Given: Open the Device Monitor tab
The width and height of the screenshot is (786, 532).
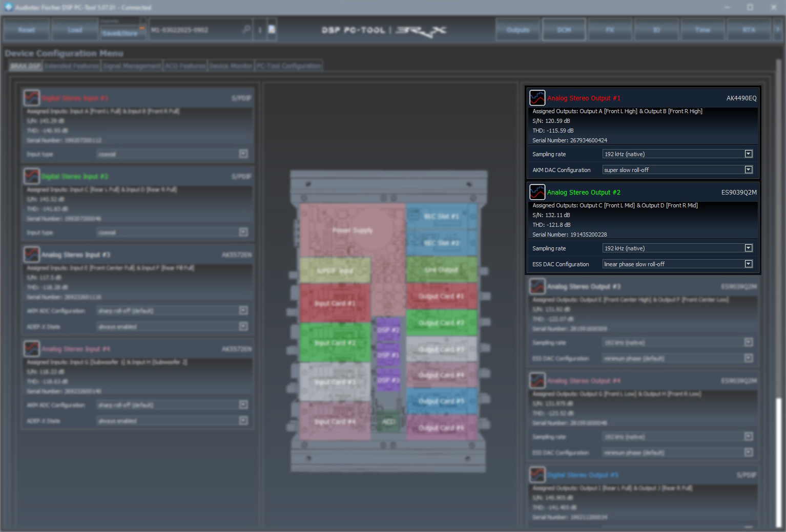Looking at the screenshot, I should [x=231, y=66].
